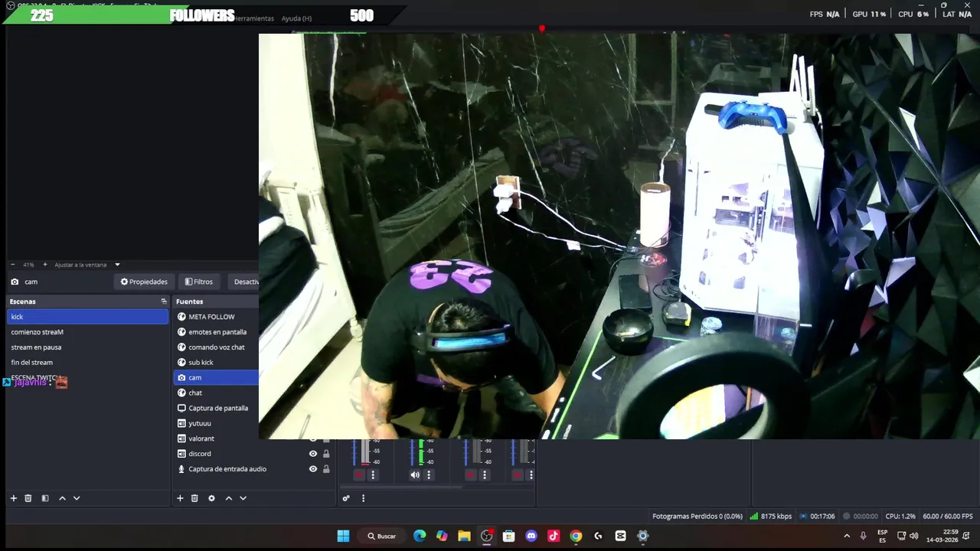Select comando voz chat source
This screenshot has height=551, width=980.
click(217, 347)
